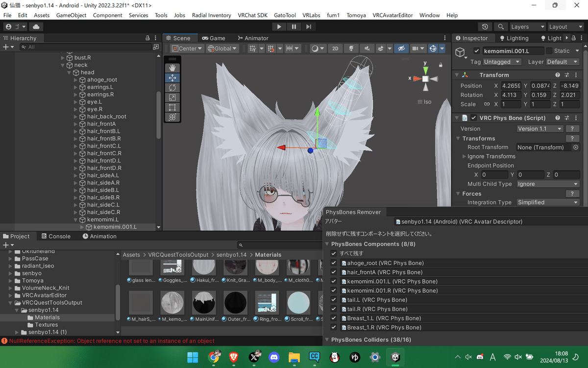Toggle scene visibility with the crossed-eye icon
The height and width of the screenshot is (368, 588).
(401, 48)
